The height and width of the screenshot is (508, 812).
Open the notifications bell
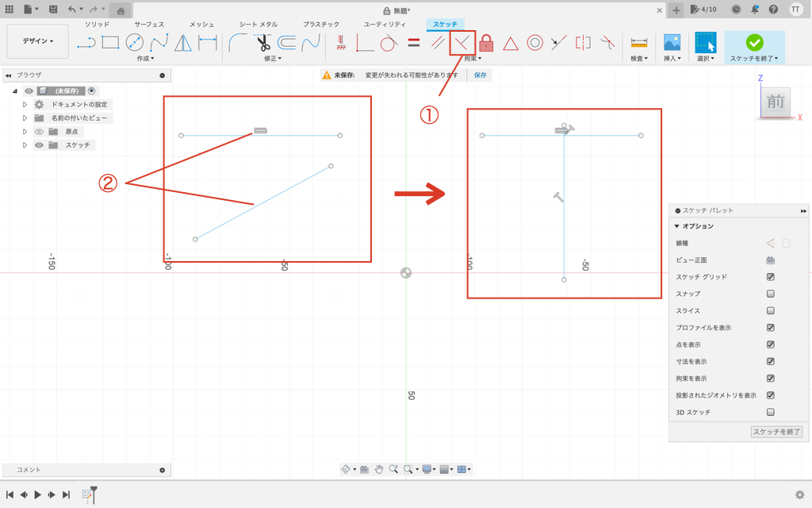(x=755, y=10)
